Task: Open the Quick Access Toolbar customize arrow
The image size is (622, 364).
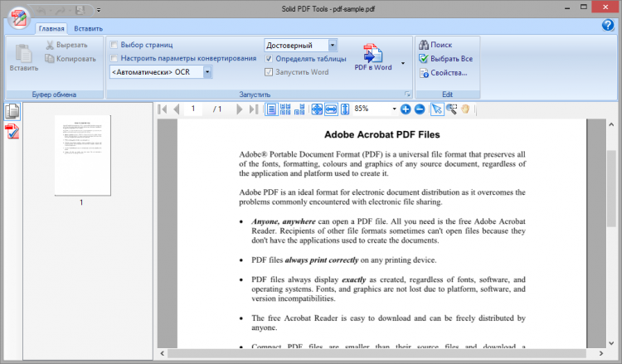Action: click(x=99, y=10)
